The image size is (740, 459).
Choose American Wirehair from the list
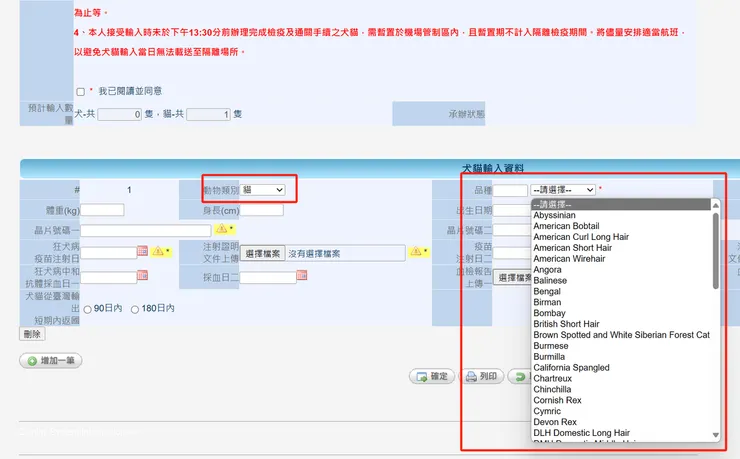(x=621, y=259)
